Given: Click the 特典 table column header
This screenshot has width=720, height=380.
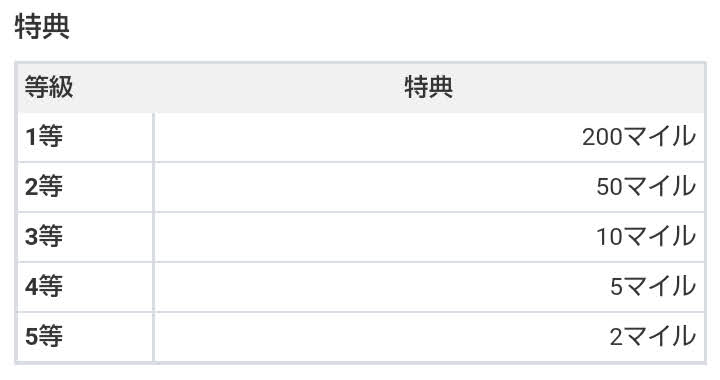Looking at the screenshot, I should [x=428, y=87].
